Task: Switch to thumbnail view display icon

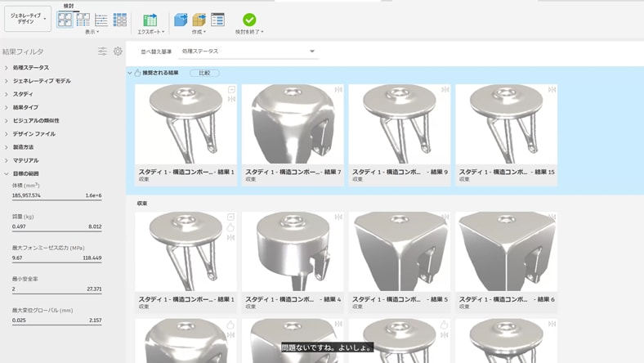Action: pos(65,20)
